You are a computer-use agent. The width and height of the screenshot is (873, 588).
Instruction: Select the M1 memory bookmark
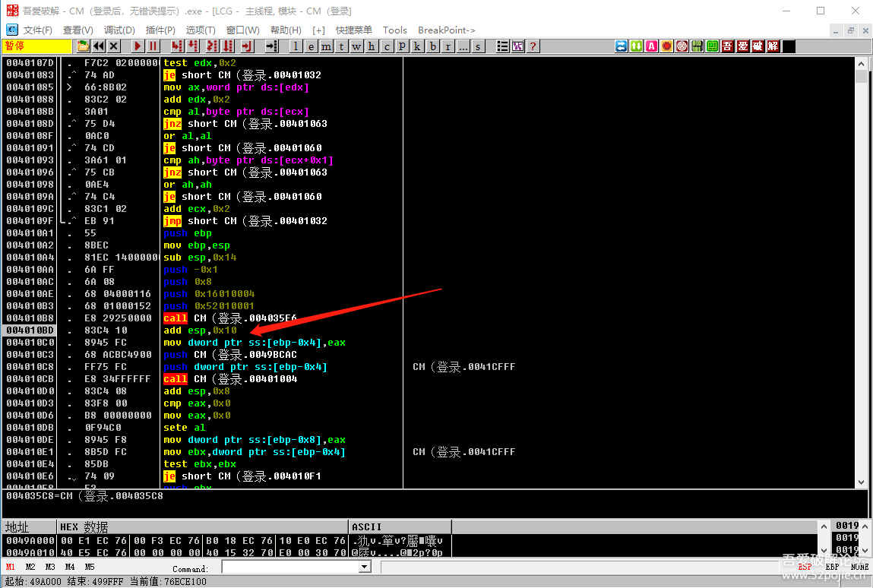click(x=11, y=567)
